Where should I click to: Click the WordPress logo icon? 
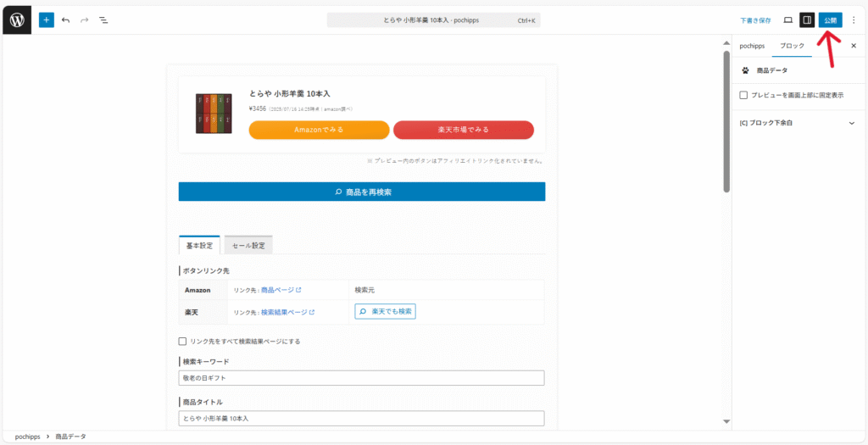(17, 20)
